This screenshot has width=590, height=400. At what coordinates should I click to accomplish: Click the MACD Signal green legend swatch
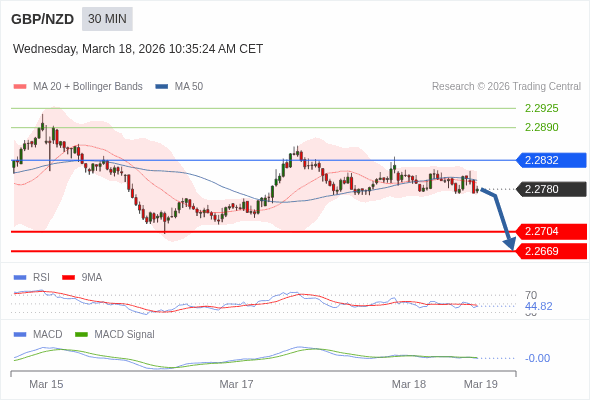coord(81,335)
